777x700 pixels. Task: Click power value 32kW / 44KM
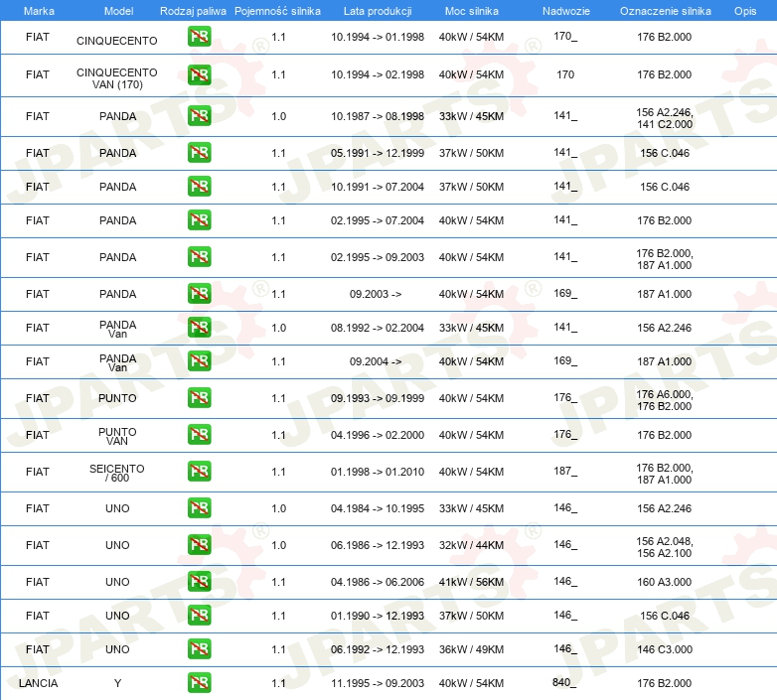tap(471, 545)
